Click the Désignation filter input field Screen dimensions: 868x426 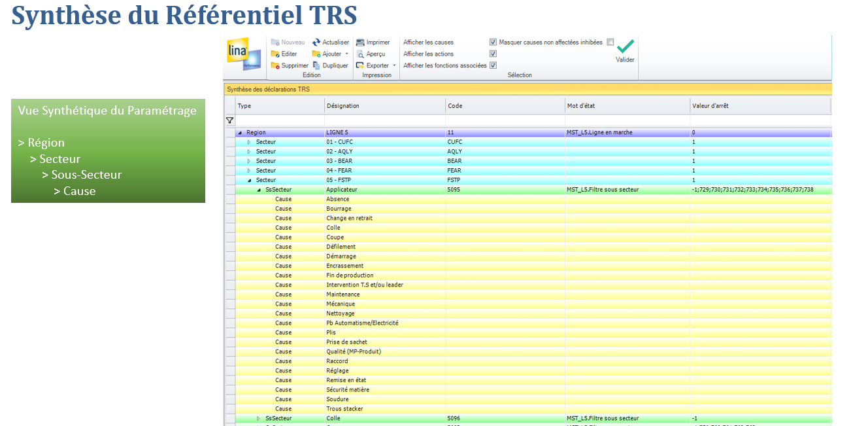384,120
